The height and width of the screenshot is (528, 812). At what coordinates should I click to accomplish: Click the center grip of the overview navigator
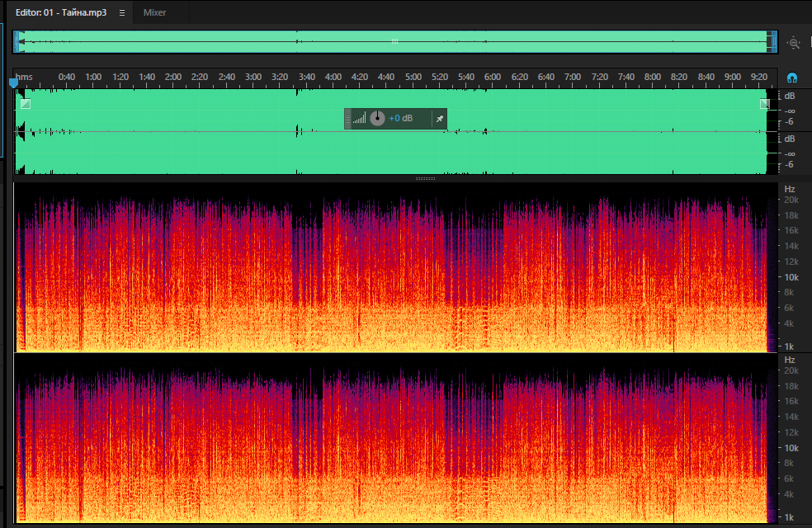point(394,41)
